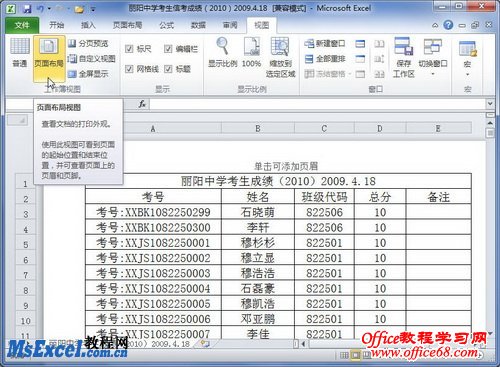500x367 pixels.
Task: Click the horizontal scrollbar left arrow
Action: click(303, 343)
